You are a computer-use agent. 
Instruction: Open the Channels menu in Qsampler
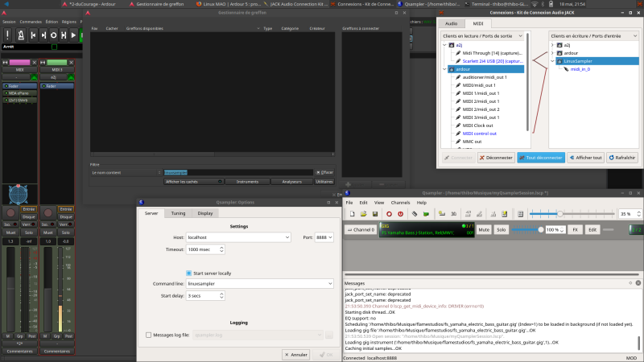point(400,202)
